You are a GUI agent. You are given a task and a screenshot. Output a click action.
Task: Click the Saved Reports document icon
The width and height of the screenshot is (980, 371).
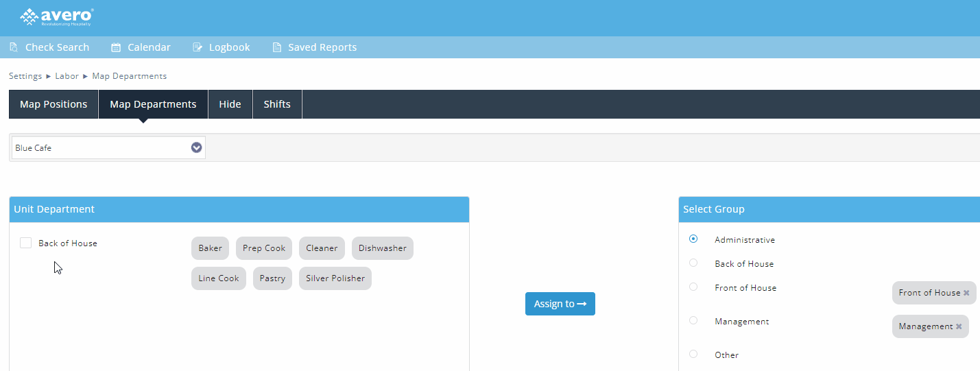(x=277, y=47)
